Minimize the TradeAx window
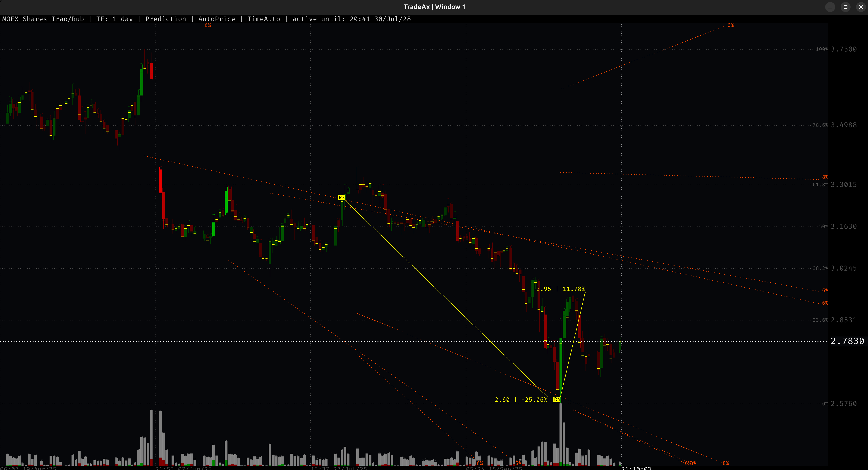Viewport: 868px width, 470px height. pyautogui.click(x=830, y=7)
